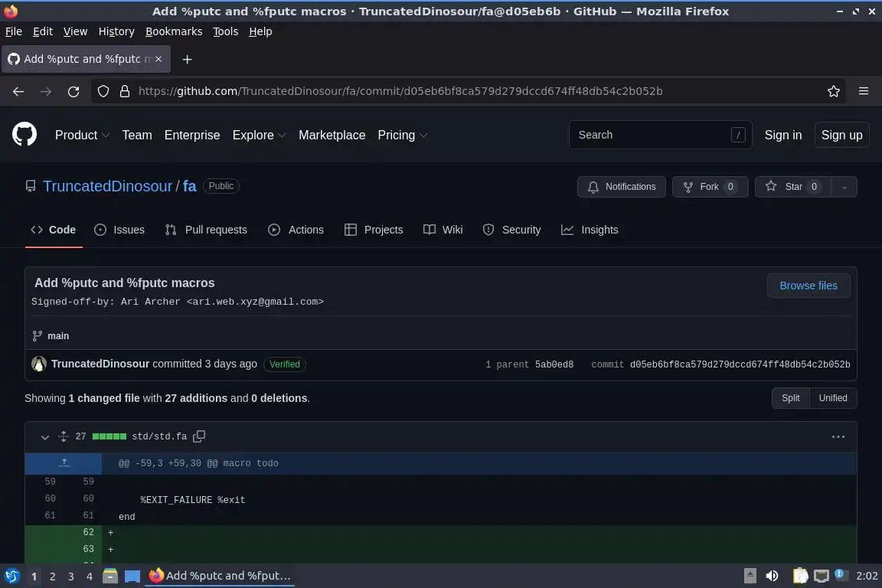The height and width of the screenshot is (588, 882).
Task: Expand hidden lines above hunk
Action: [x=64, y=463]
